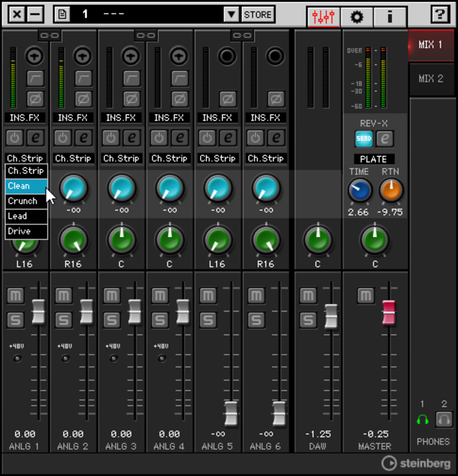458x476 pixels.
Task: Edit insert effect on ANLG 3
Action: coord(132,138)
